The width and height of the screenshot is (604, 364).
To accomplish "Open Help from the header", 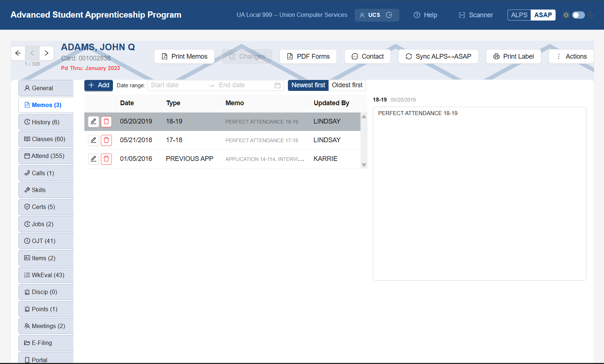I will pyautogui.click(x=425, y=15).
